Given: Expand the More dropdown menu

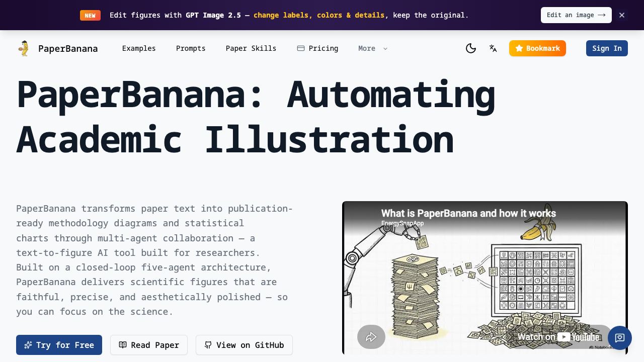Looking at the screenshot, I should [x=373, y=48].
